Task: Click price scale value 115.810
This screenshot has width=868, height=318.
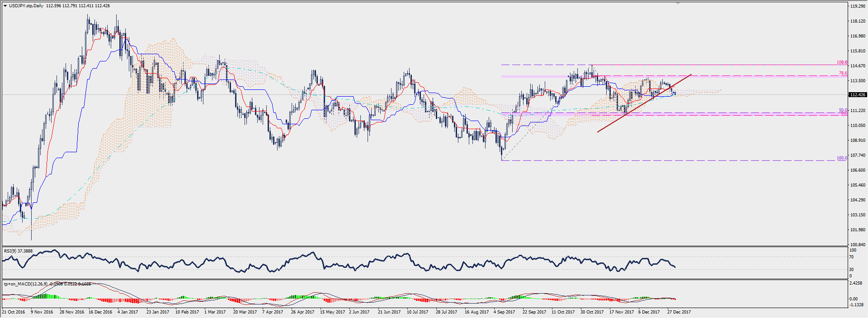Action: [858, 51]
